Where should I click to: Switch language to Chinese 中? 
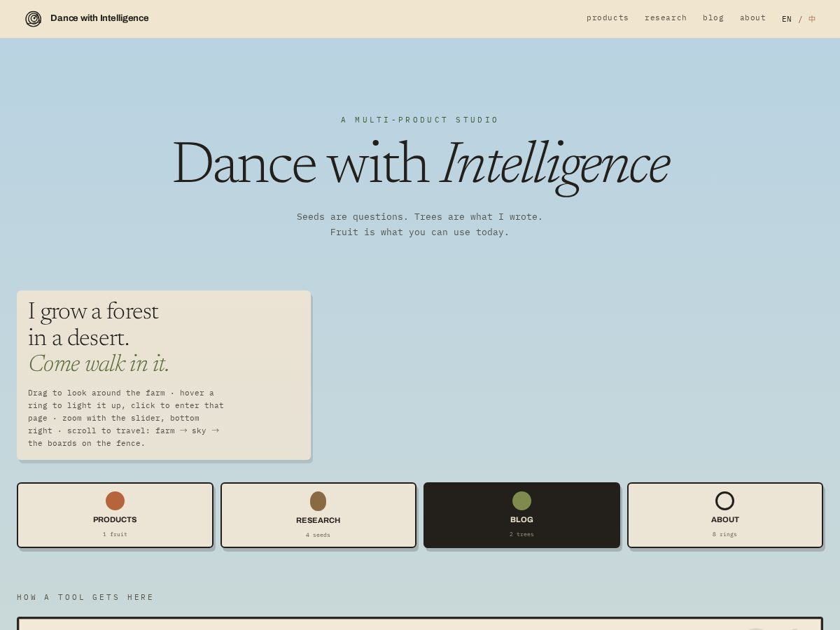coord(812,19)
